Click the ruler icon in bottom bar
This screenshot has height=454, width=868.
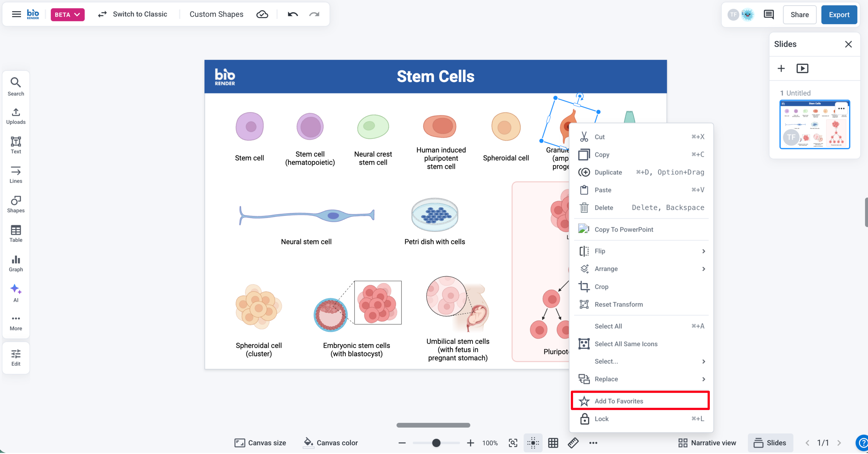tap(573, 442)
